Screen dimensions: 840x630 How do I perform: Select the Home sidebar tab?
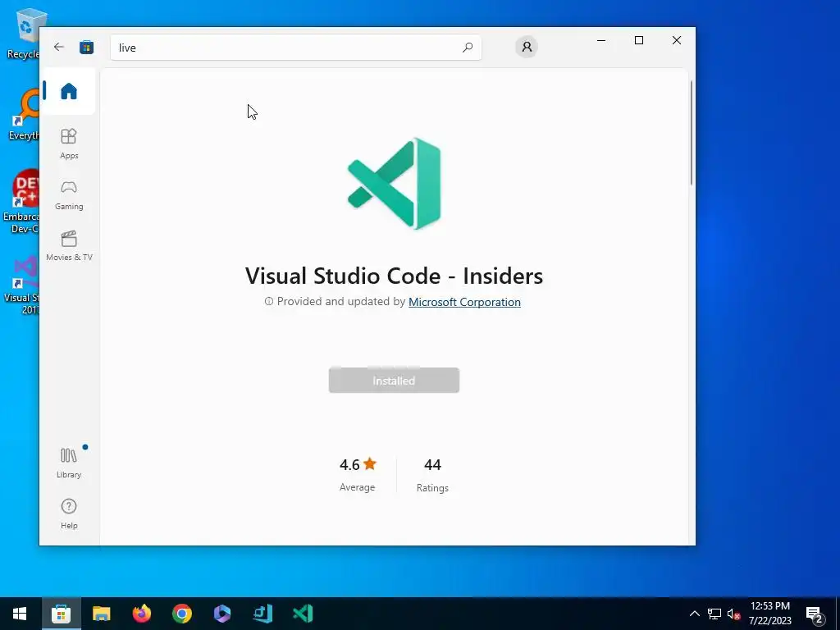[69, 91]
